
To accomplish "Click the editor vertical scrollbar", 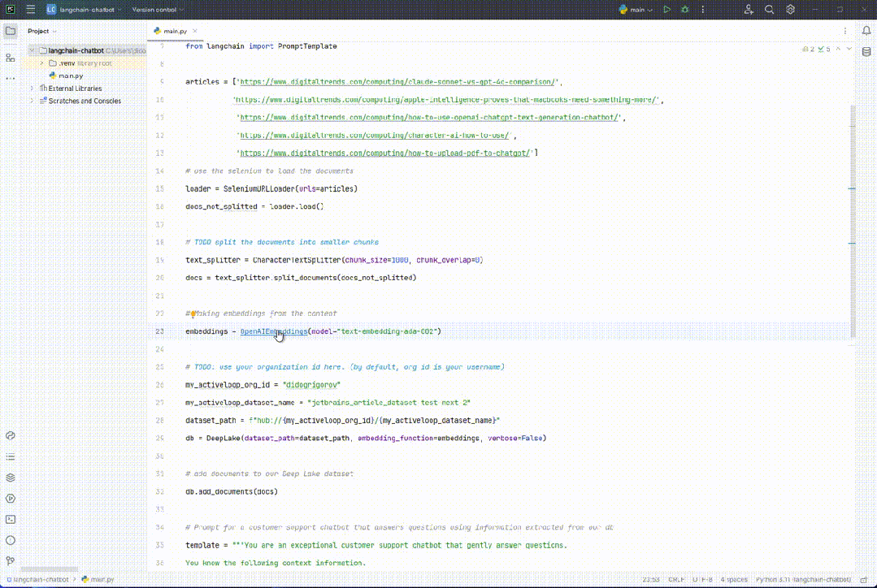I will pos(853,222).
